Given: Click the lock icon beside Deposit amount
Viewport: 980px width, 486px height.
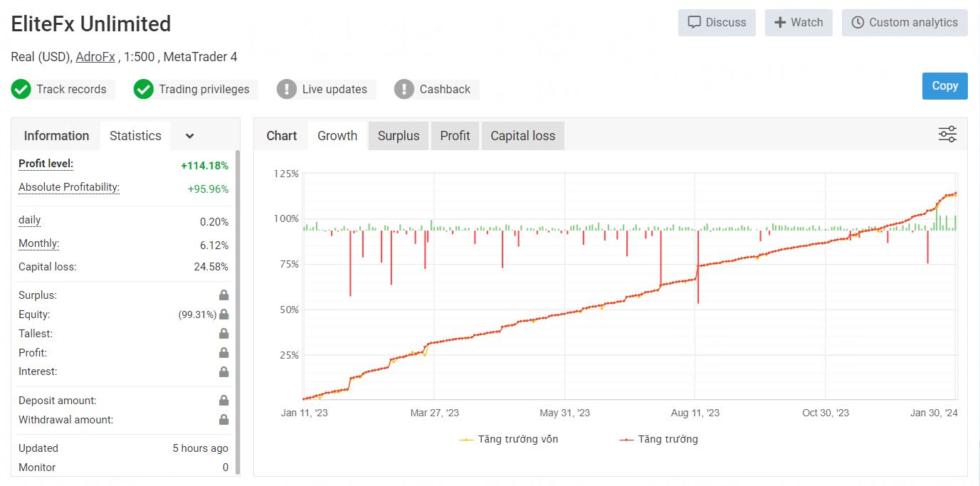Looking at the screenshot, I should [x=223, y=401].
